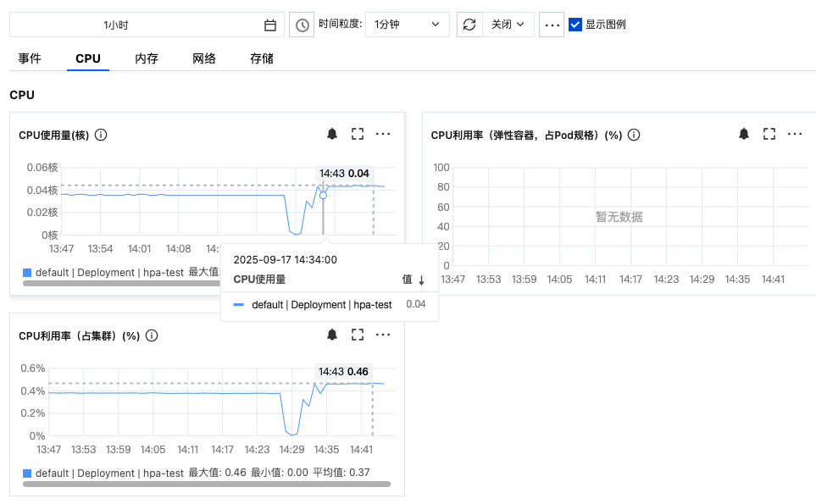Click alarm bell on CPU利用率 占集群 chart
The image size is (816, 504).
(332, 335)
